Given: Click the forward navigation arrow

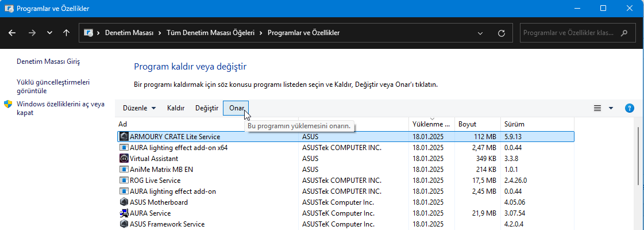Looking at the screenshot, I should [x=32, y=33].
